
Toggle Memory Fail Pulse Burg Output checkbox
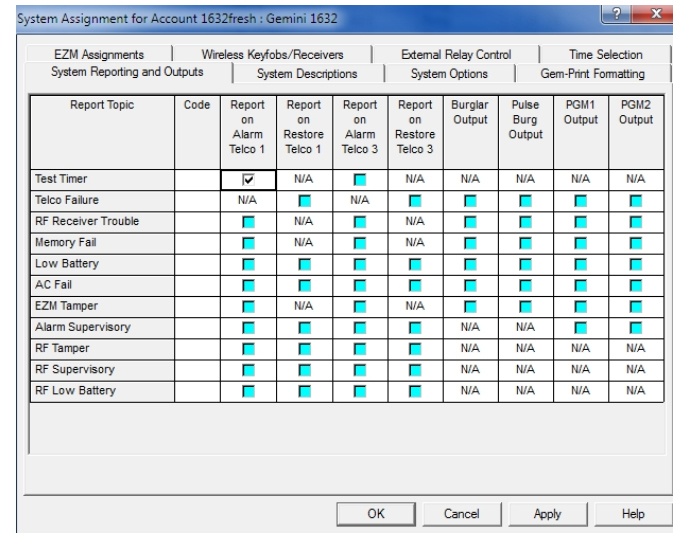[525, 243]
